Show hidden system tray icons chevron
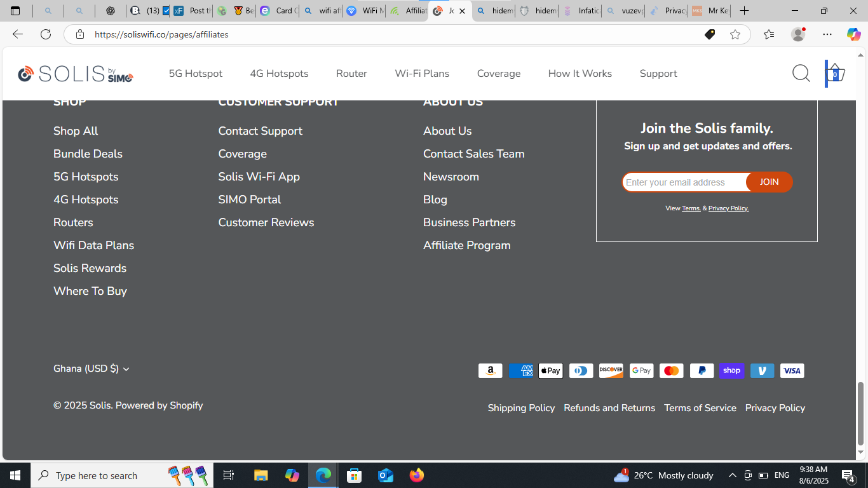Image resolution: width=868 pixels, height=488 pixels. (x=732, y=475)
